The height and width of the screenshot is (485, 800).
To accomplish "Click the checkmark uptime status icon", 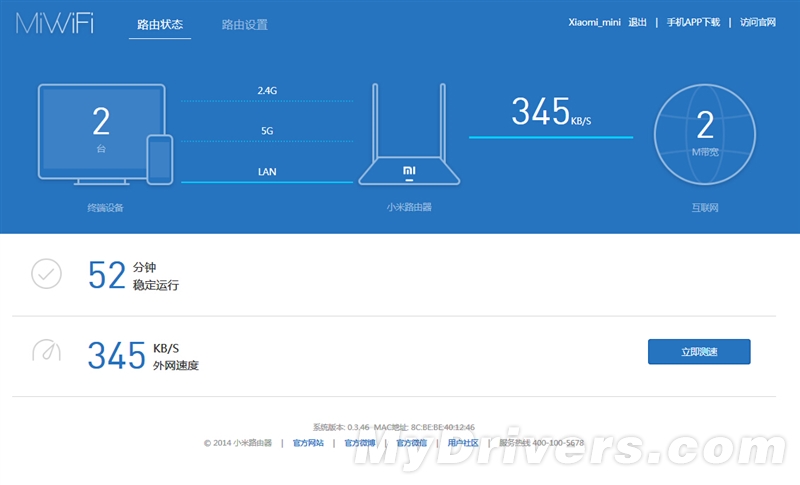I will [x=46, y=274].
